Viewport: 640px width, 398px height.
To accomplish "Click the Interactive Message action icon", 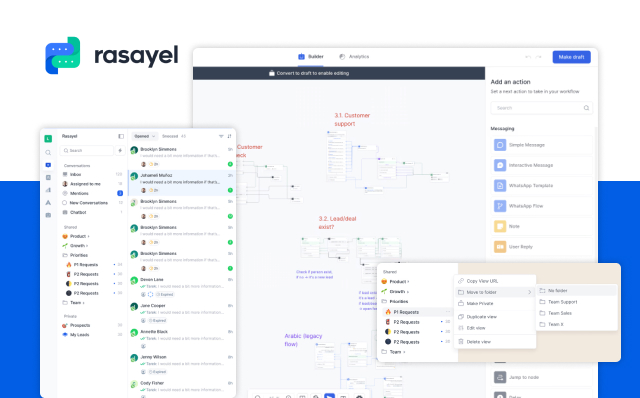I will (x=500, y=165).
